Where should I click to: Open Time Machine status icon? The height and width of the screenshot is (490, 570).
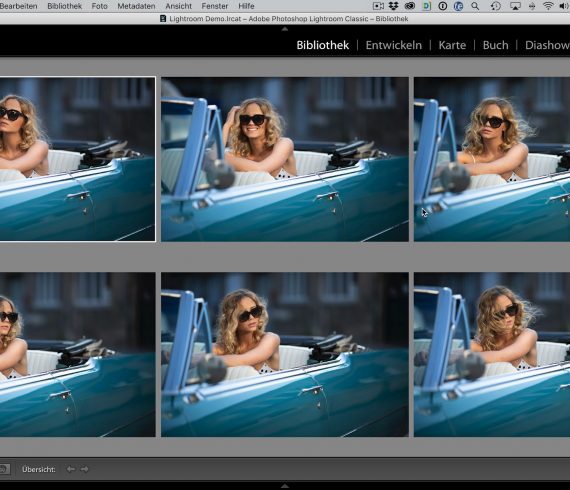(495, 6)
